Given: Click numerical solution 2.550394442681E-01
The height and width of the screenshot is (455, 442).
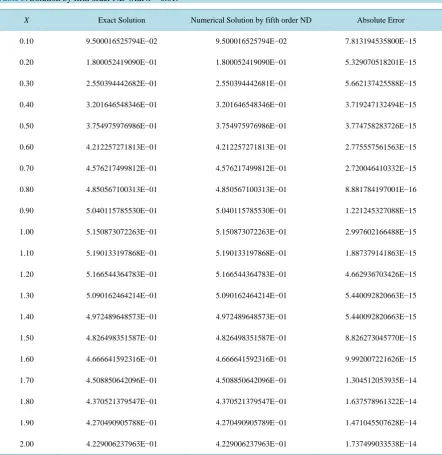Looking at the screenshot, I should click(x=251, y=84).
